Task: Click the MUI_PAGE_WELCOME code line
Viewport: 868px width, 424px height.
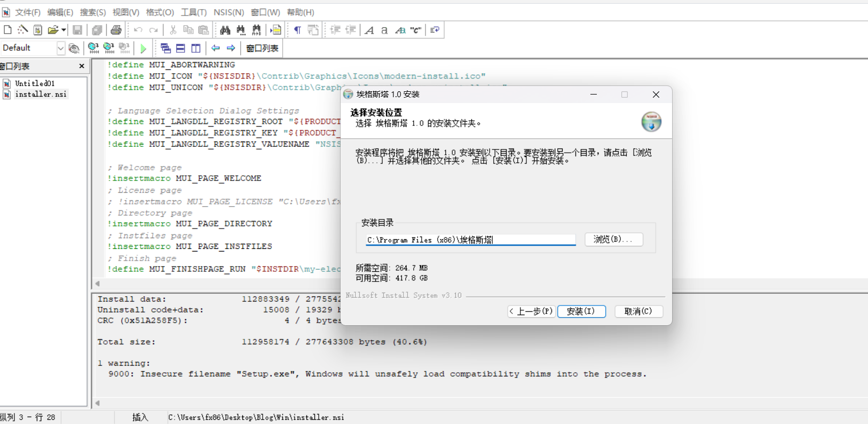Action: (184, 178)
